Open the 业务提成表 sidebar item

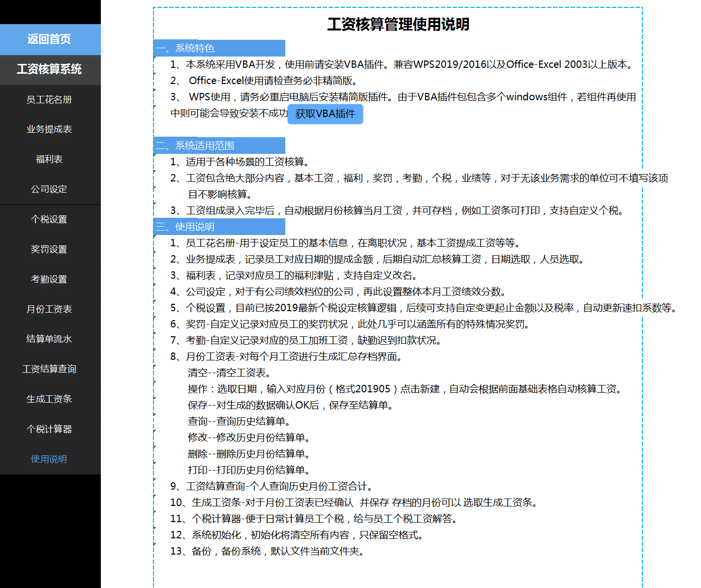pyautogui.click(x=49, y=129)
